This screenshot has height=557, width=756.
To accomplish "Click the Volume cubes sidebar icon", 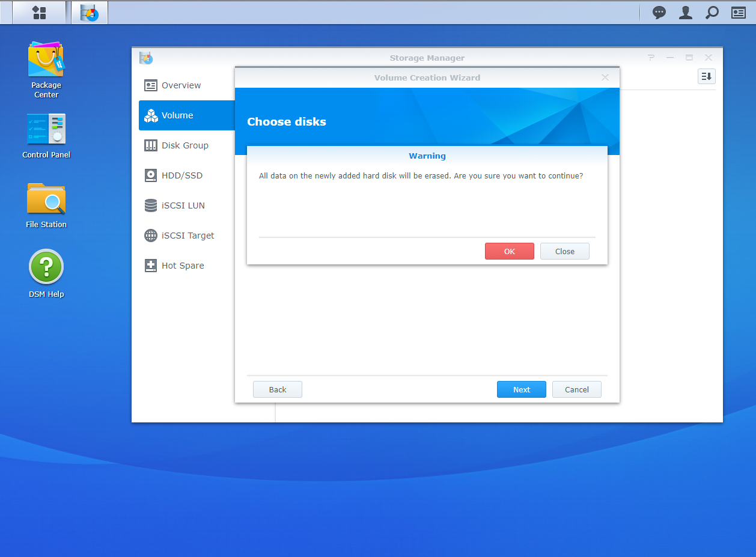I will [151, 115].
